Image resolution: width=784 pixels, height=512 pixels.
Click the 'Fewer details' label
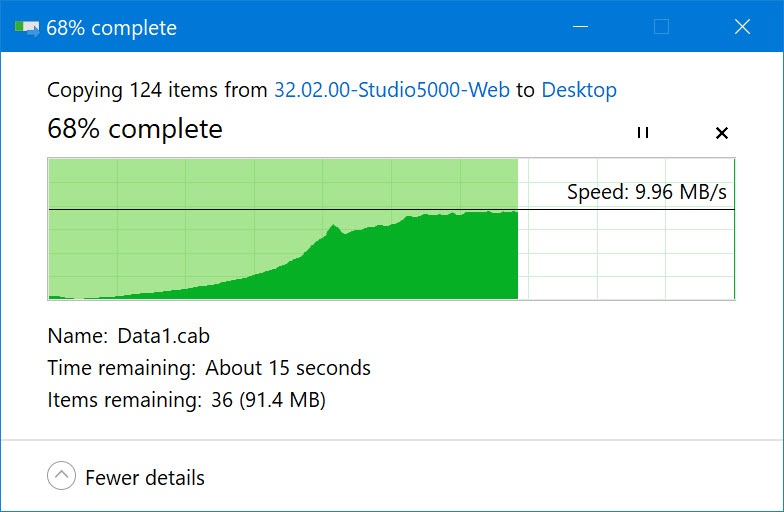[x=145, y=478]
